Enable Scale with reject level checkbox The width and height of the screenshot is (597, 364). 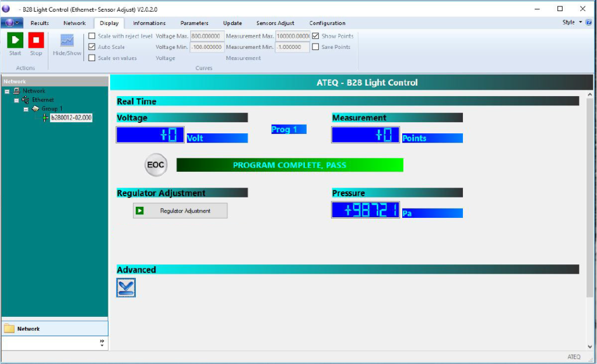92,36
